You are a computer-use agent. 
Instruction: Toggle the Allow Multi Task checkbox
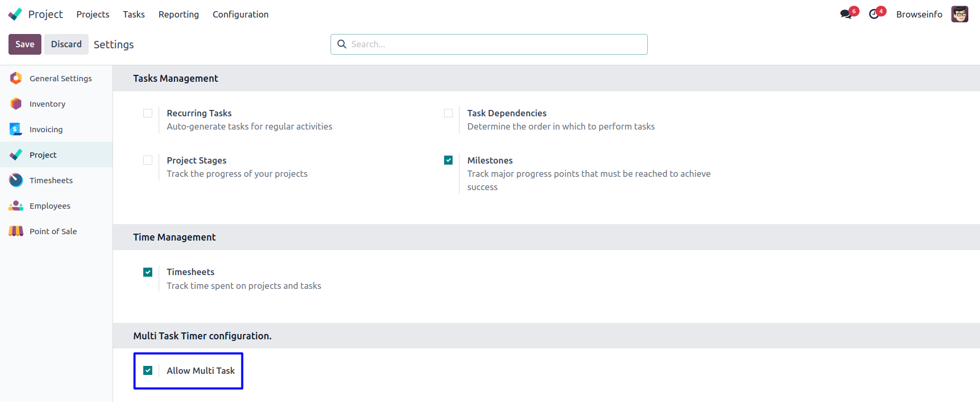pos(148,371)
